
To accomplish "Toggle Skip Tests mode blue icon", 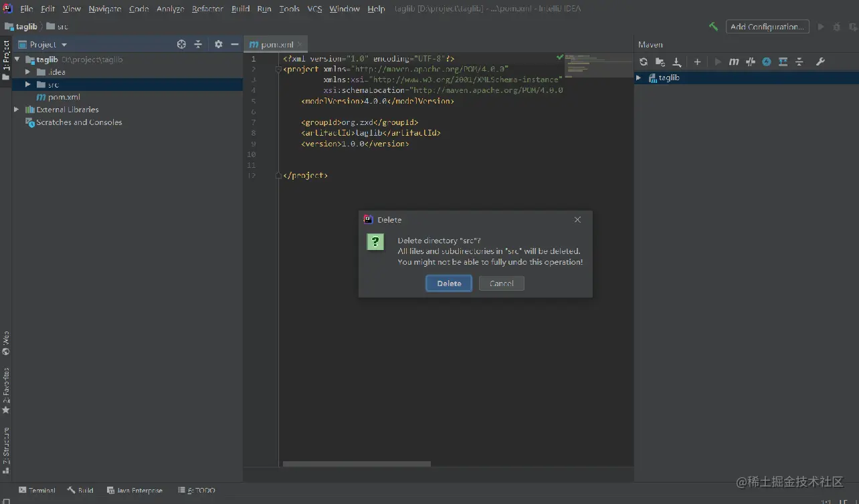I will click(x=767, y=61).
